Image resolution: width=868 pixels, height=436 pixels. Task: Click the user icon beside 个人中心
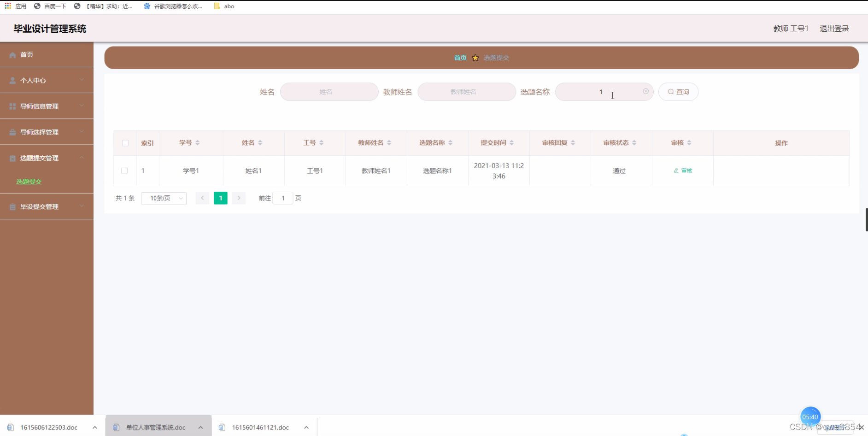(x=12, y=80)
